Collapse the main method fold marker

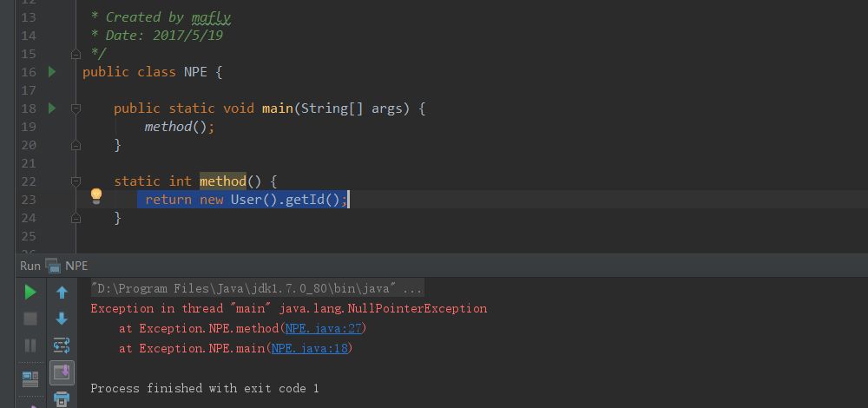pos(76,109)
